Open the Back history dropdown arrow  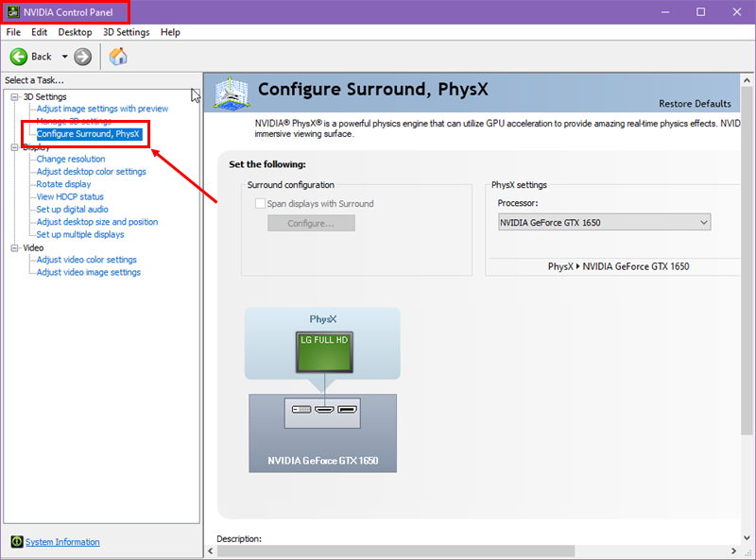(x=64, y=57)
